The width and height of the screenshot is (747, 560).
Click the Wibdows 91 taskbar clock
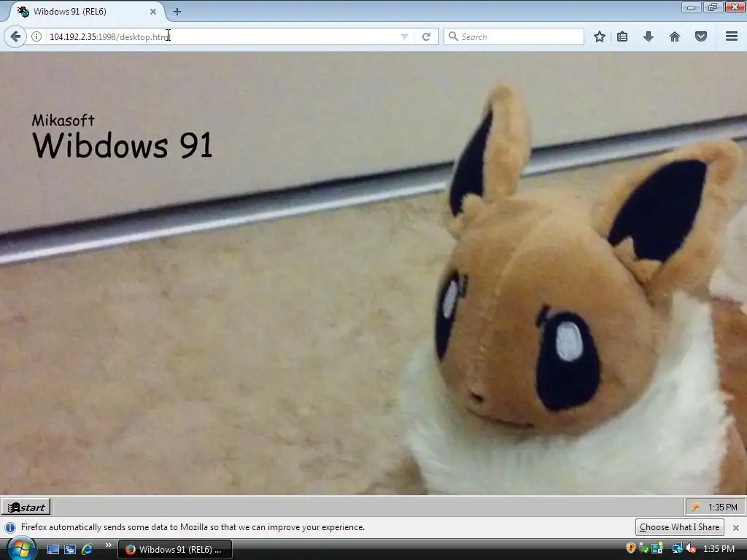point(723,507)
